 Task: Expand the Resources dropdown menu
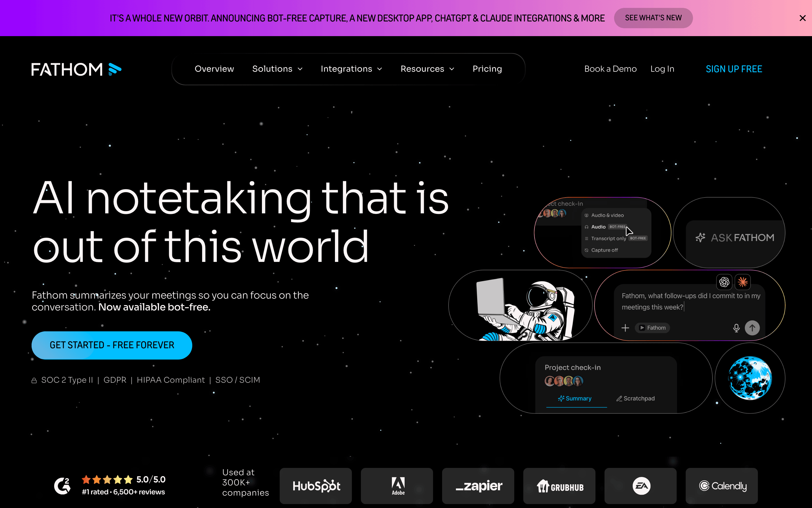tap(427, 69)
